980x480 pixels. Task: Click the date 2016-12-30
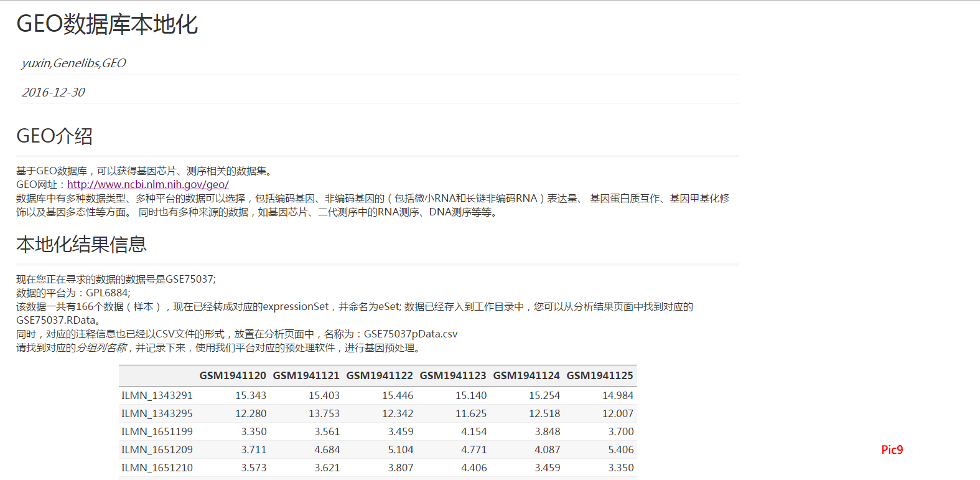(x=53, y=92)
